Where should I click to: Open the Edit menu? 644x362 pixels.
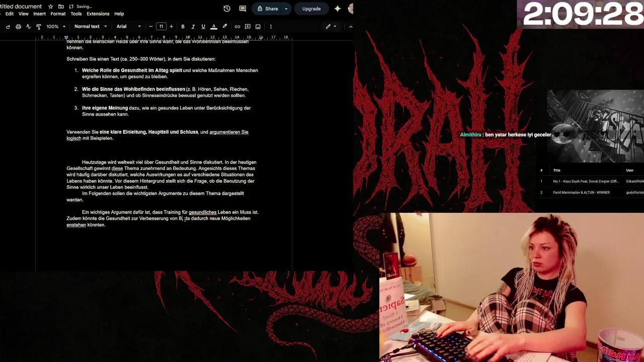10,14
